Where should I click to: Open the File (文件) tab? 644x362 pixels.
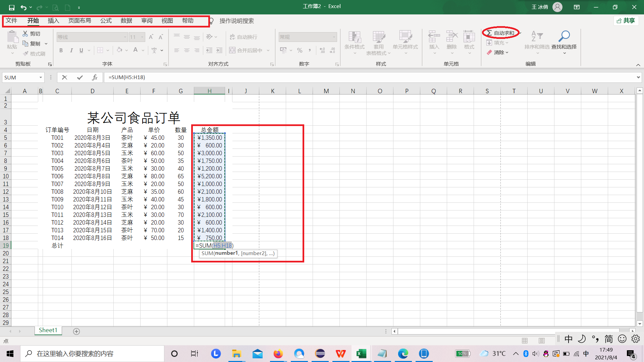click(11, 21)
